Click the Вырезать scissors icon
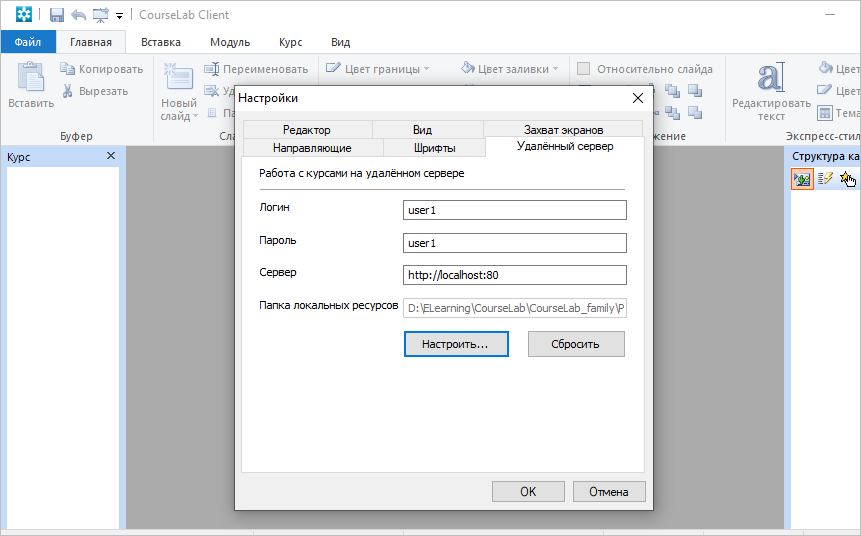 click(68, 91)
